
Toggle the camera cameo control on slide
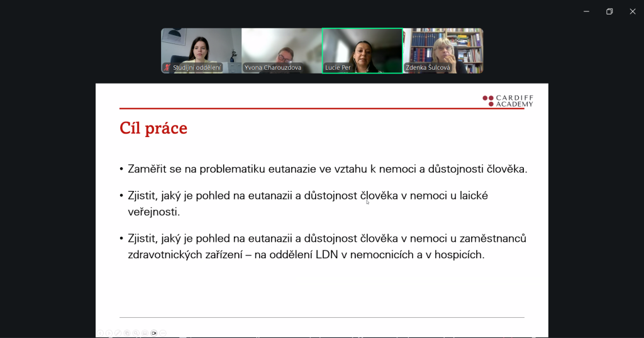tap(154, 333)
